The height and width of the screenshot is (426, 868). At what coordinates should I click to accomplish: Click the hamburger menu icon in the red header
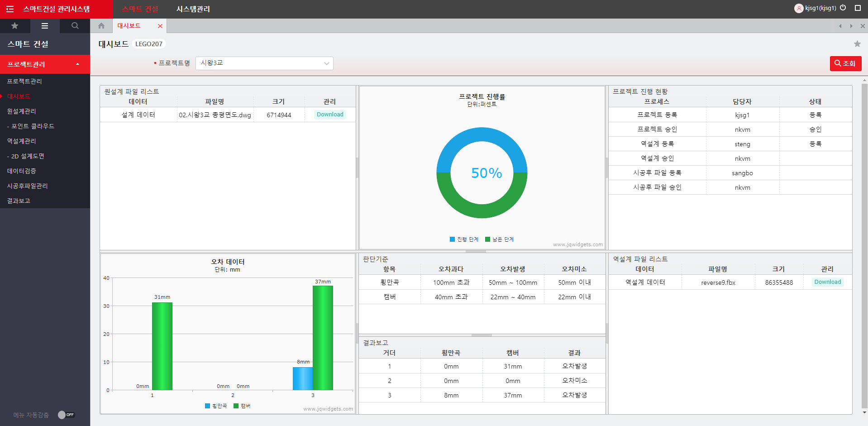point(10,9)
